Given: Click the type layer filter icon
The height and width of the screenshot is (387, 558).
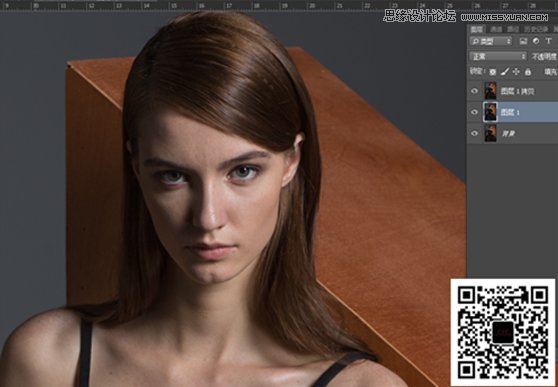Looking at the screenshot, I should coord(548,41).
